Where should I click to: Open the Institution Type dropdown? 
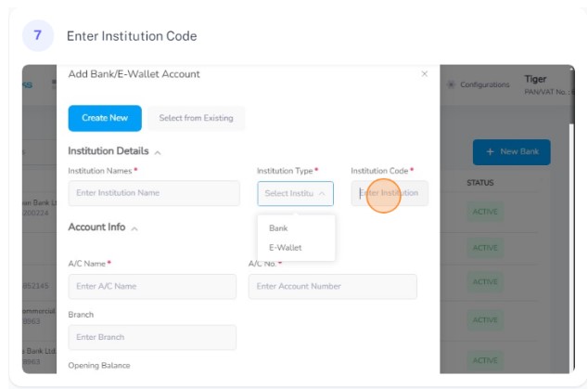[x=296, y=193]
